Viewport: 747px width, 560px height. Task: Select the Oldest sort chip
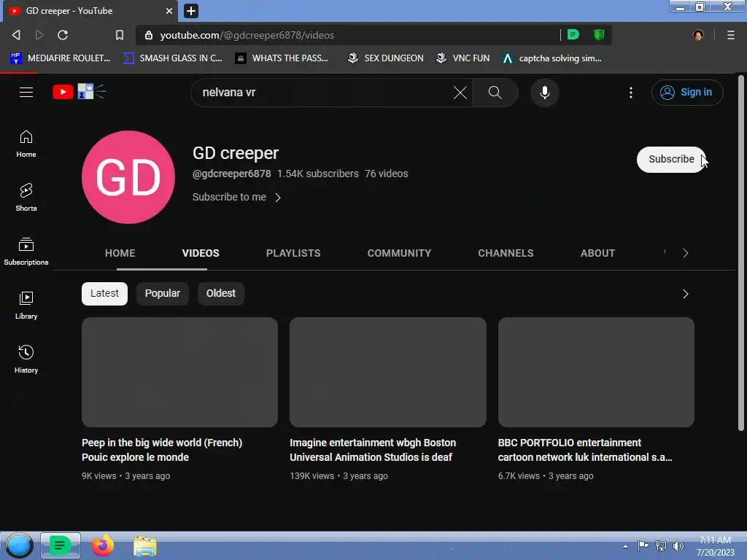coord(220,293)
